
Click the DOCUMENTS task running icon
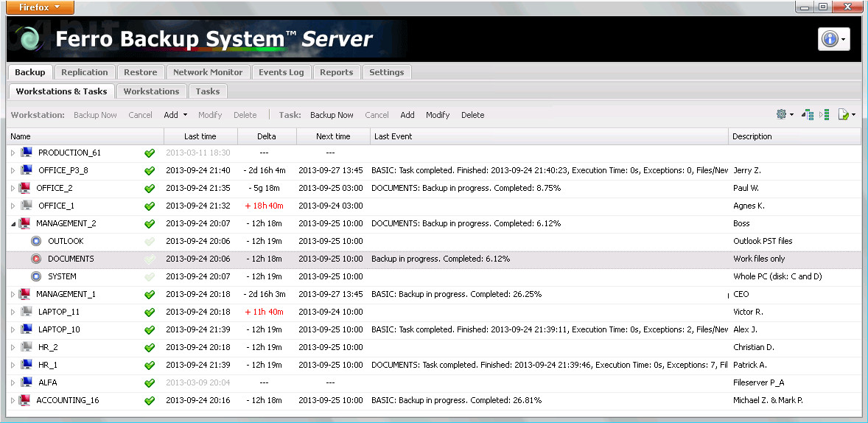(x=36, y=259)
